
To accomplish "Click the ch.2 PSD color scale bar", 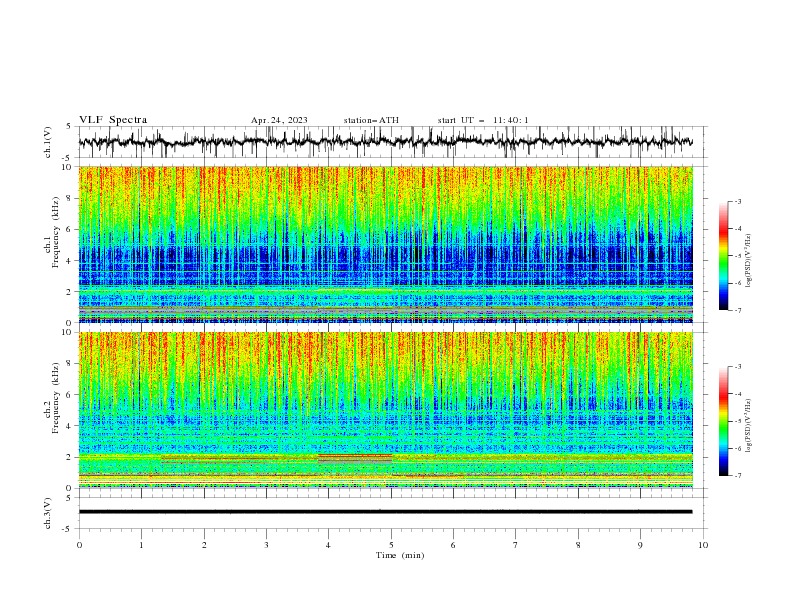I will (x=723, y=421).
